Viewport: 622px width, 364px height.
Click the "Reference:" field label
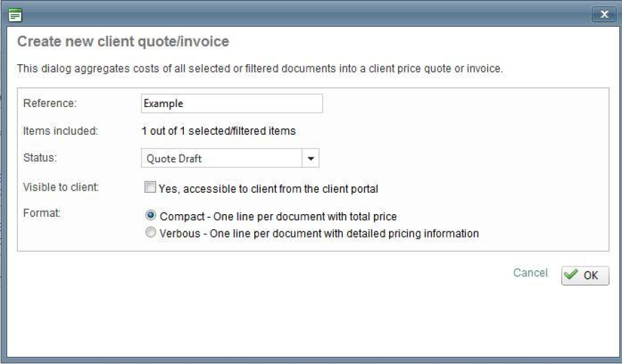[49, 103]
